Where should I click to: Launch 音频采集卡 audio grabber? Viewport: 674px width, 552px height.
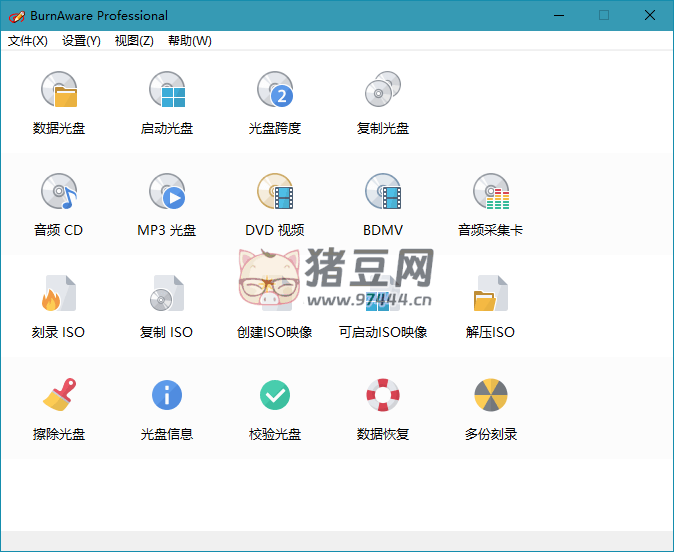(x=491, y=193)
